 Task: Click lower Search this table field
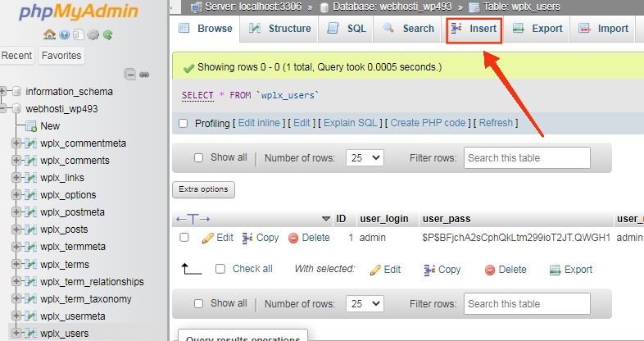pos(527,303)
